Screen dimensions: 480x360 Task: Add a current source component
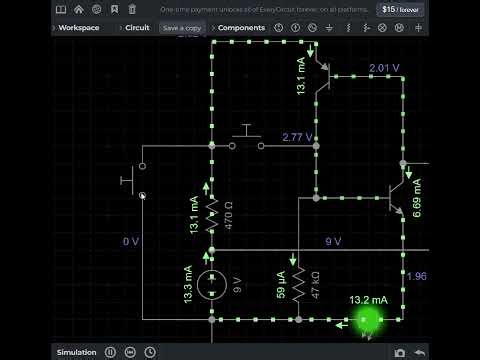point(295,28)
